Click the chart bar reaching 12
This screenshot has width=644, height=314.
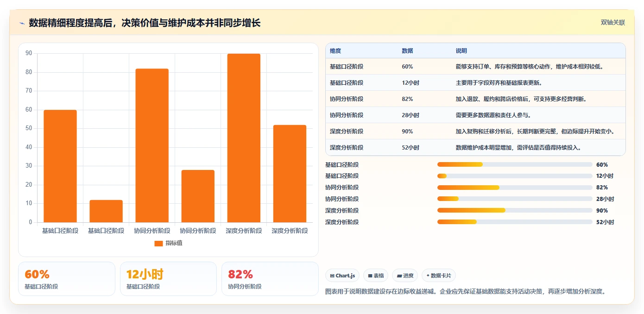[106, 211]
